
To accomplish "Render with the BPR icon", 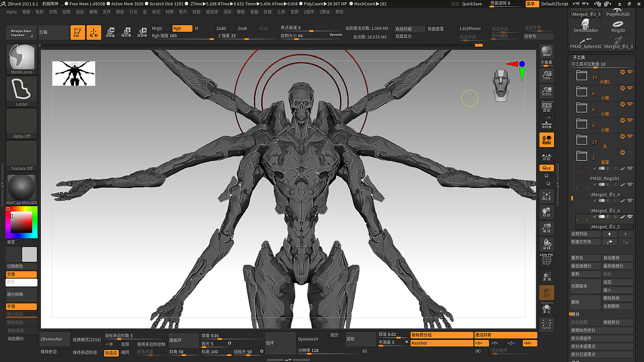I will (x=546, y=52).
